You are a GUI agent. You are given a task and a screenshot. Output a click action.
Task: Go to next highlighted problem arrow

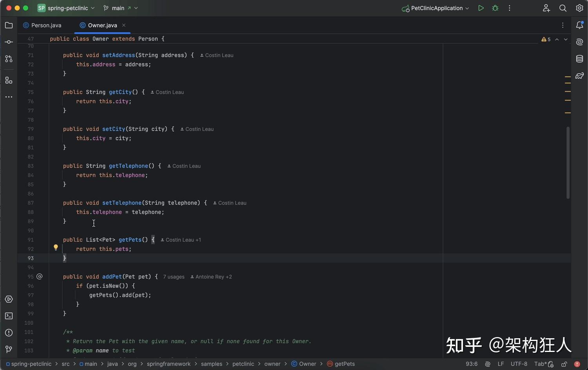(x=566, y=39)
